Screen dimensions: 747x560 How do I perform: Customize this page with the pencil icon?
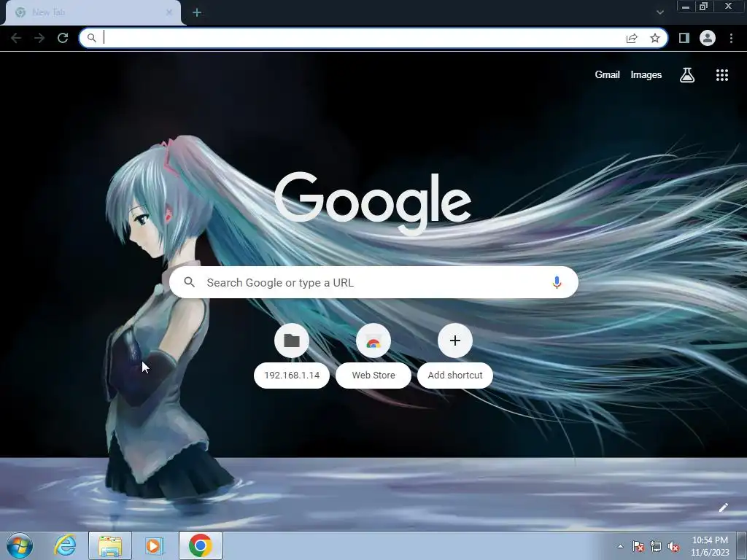click(723, 507)
